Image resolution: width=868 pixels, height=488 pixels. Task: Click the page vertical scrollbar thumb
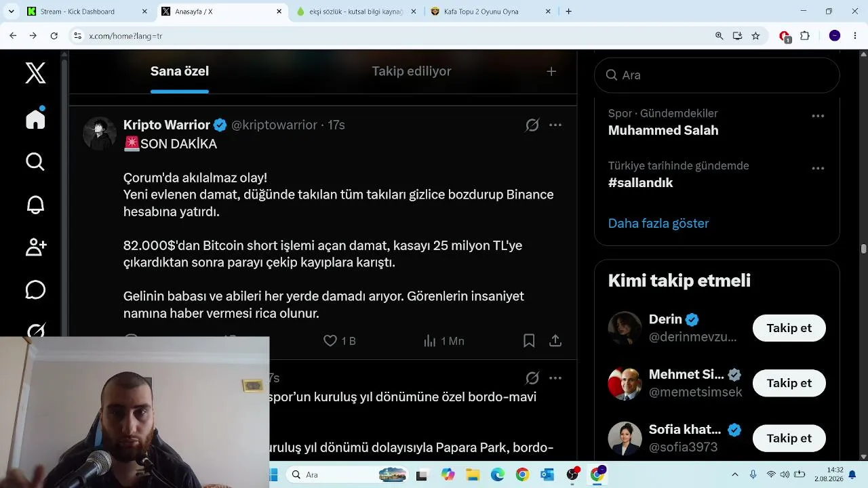(863, 249)
